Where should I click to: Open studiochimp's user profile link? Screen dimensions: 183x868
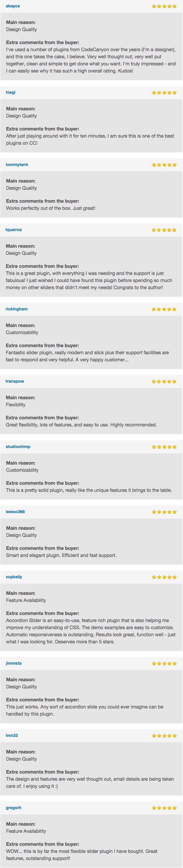pyautogui.click(x=18, y=447)
